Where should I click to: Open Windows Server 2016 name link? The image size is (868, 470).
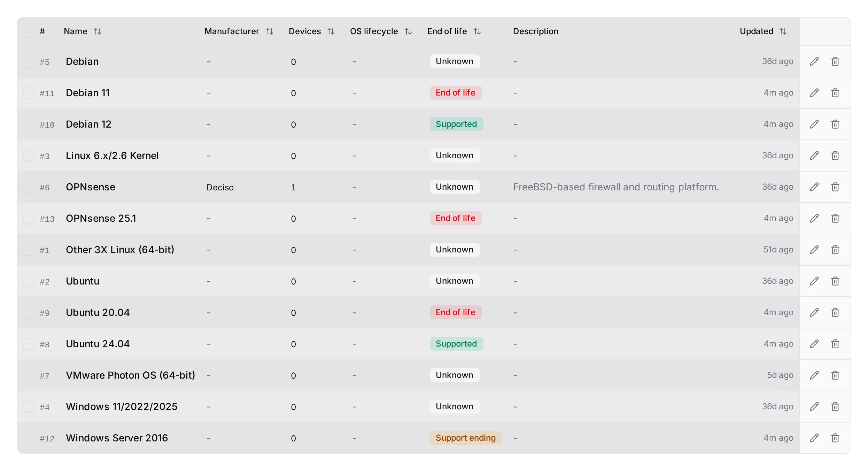point(117,438)
